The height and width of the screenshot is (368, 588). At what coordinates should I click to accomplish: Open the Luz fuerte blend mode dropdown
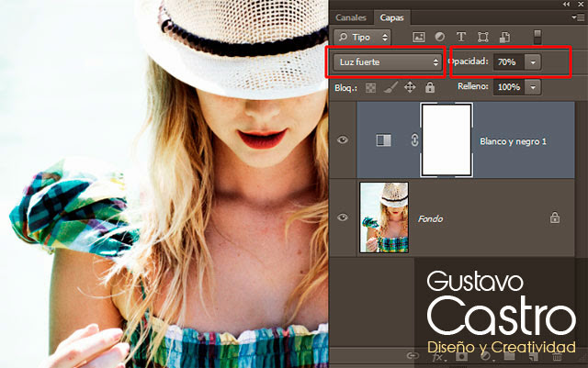coord(387,62)
